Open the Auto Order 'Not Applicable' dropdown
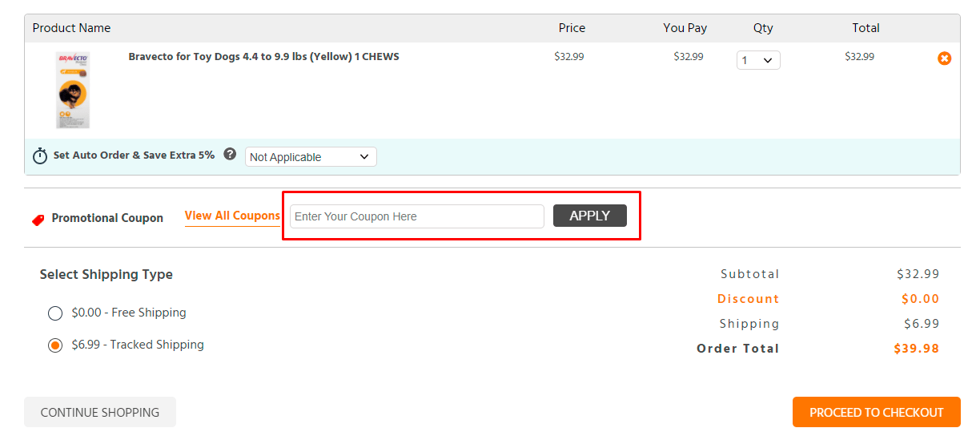 click(311, 157)
